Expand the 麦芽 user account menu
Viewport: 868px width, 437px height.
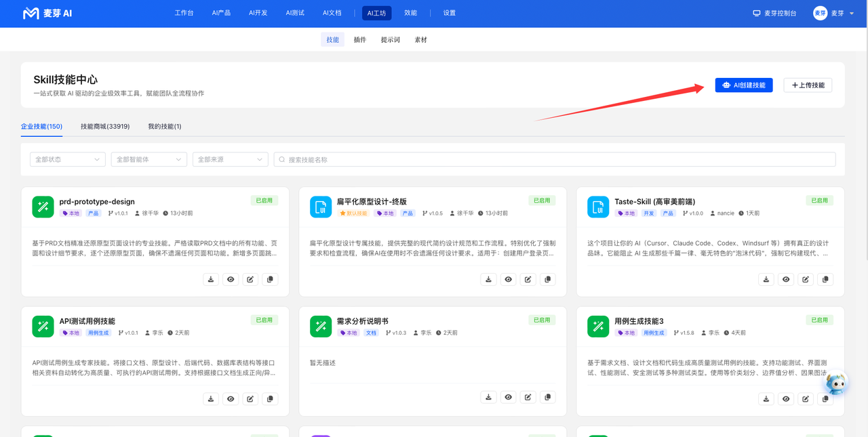click(833, 13)
